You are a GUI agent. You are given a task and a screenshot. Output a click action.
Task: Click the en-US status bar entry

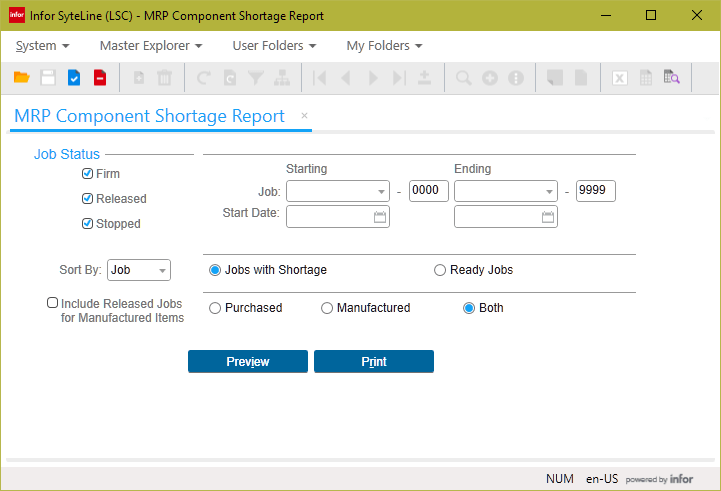[x=602, y=479]
